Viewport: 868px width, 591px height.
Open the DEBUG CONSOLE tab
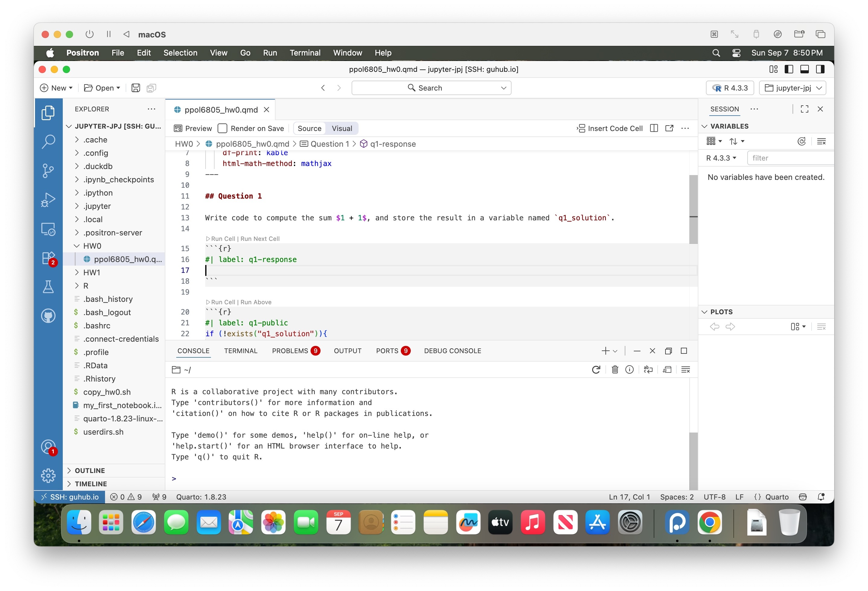452,350
